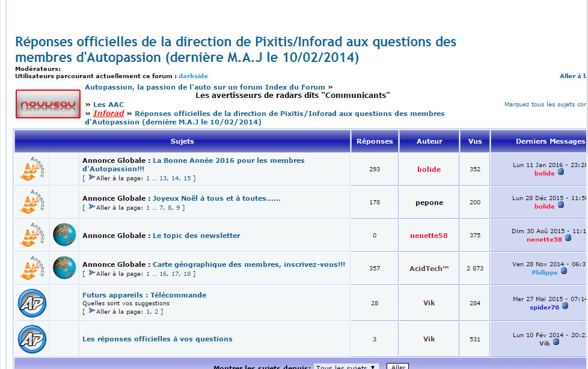
Task: Open topic 'Le topic des newsletter'
Action: tap(197, 236)
